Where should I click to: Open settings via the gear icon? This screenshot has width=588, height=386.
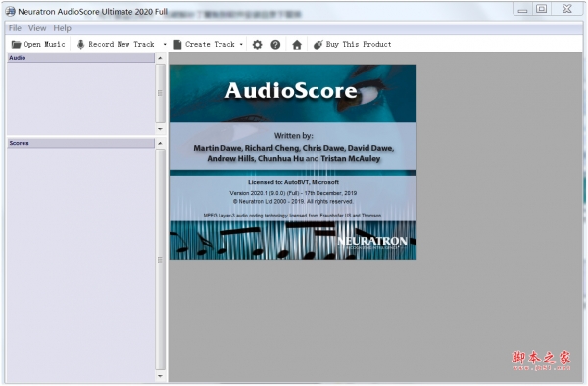click(257, 45)
